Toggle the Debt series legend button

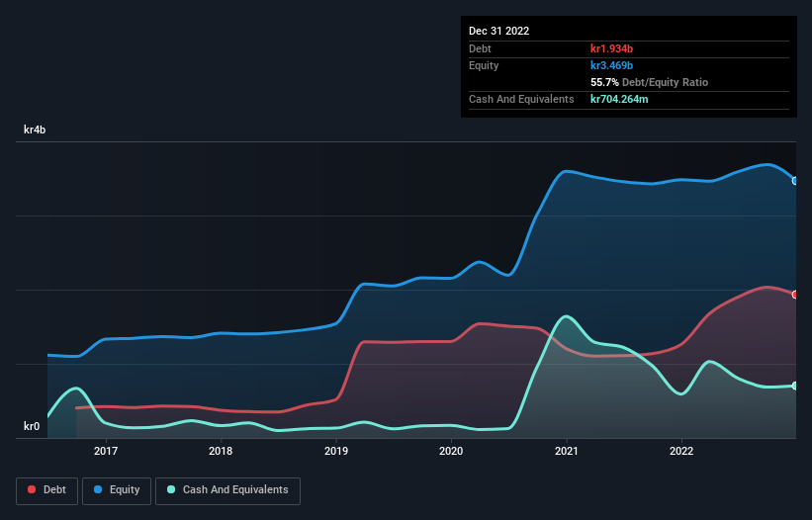(47, 490)
